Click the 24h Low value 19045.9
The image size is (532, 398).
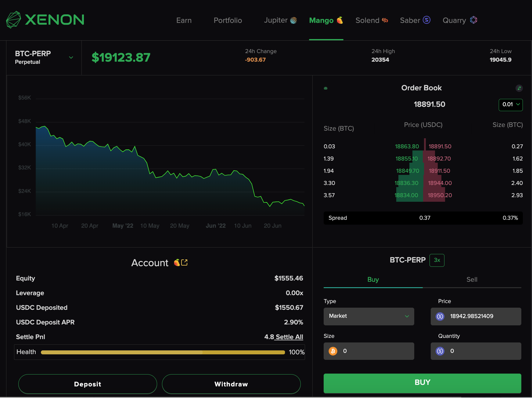(501, 60)
